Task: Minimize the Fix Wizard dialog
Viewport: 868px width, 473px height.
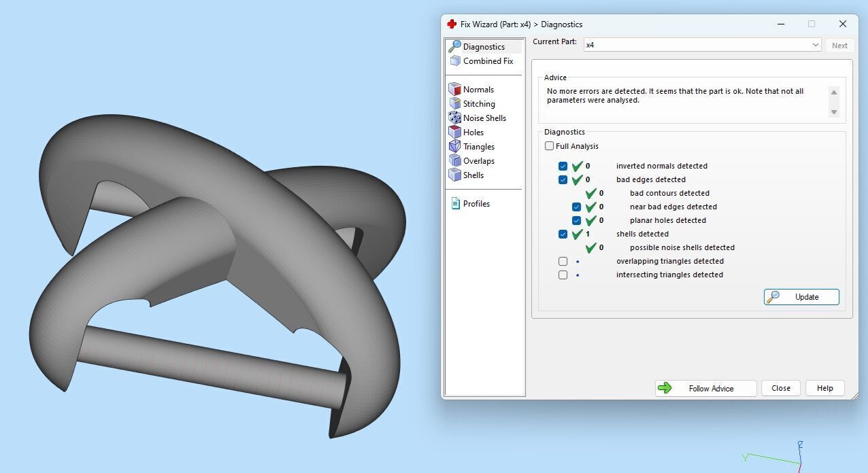Action: click(780, 24)
